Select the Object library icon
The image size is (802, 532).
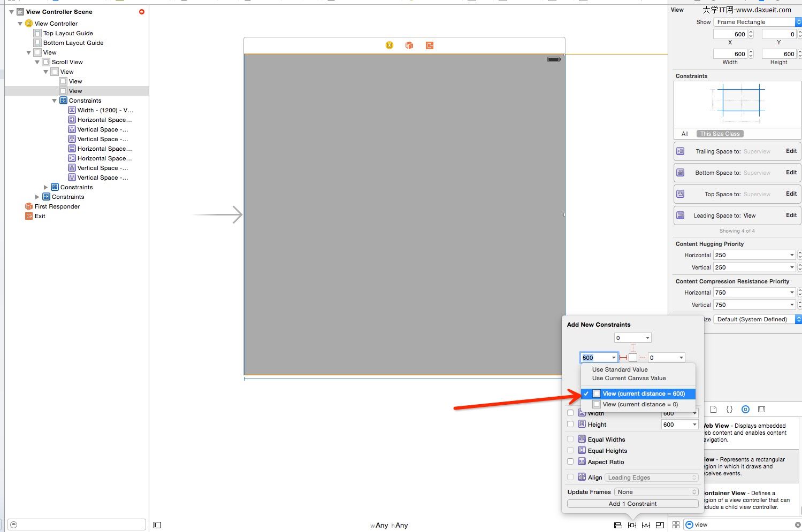(745, 410)
